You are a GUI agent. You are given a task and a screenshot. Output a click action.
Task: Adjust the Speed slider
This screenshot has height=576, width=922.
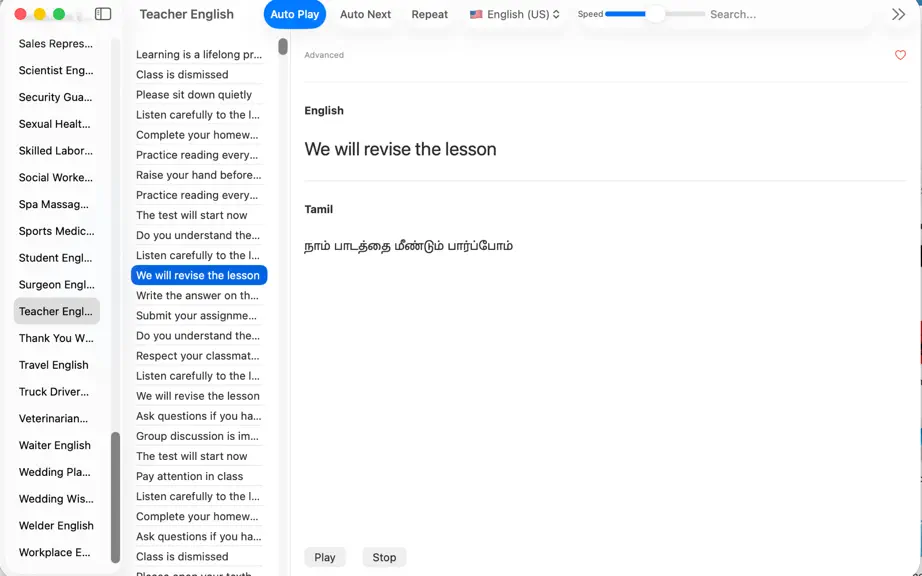tap(655, 14)
